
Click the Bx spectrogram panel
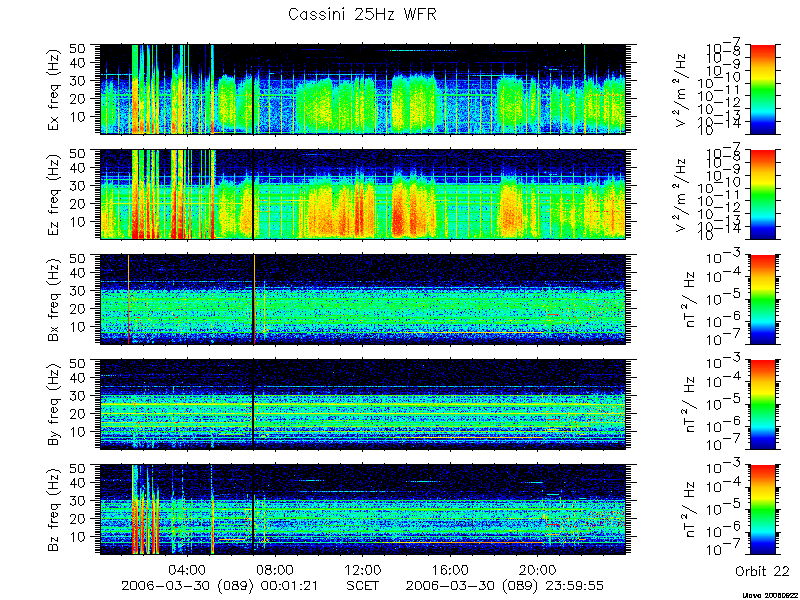click(362, 299)
